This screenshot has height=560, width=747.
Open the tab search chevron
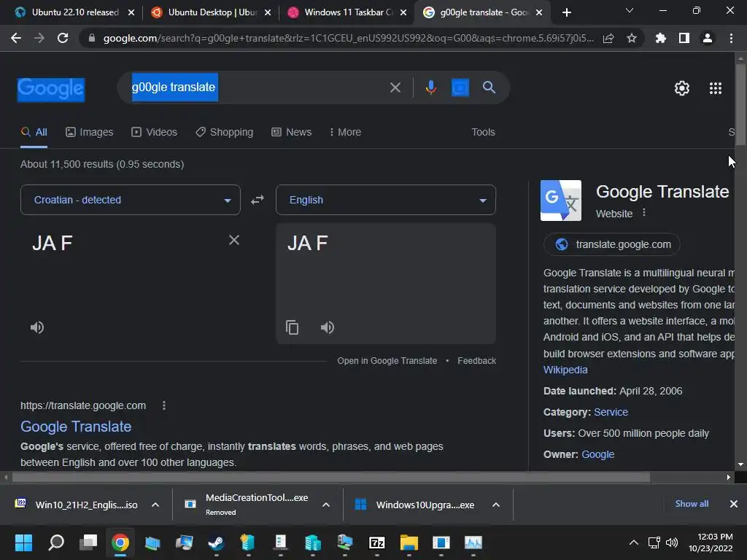[630, 11]
